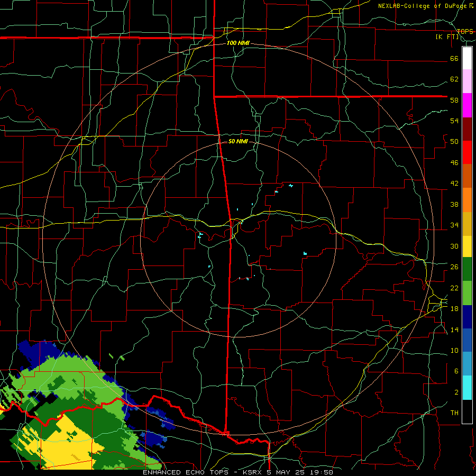Viewport: 476px width, 476px height.
Task: Click the legend value "62"
Action: [x=454, y=79]
